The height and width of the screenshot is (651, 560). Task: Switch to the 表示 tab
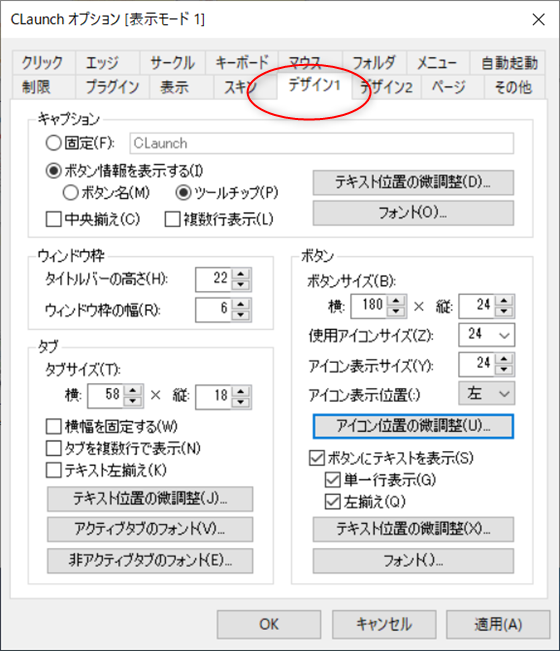(181, 87)
